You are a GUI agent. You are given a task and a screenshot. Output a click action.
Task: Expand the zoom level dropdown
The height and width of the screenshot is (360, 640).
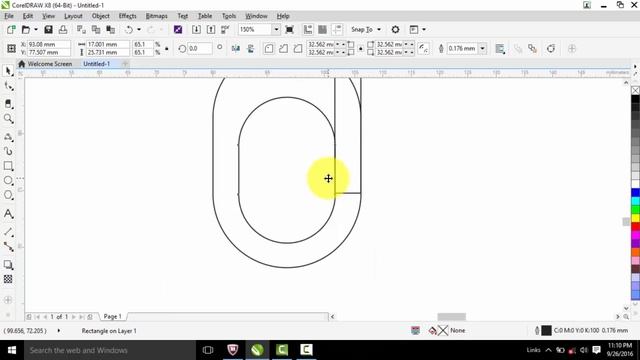tap(276, 29)
